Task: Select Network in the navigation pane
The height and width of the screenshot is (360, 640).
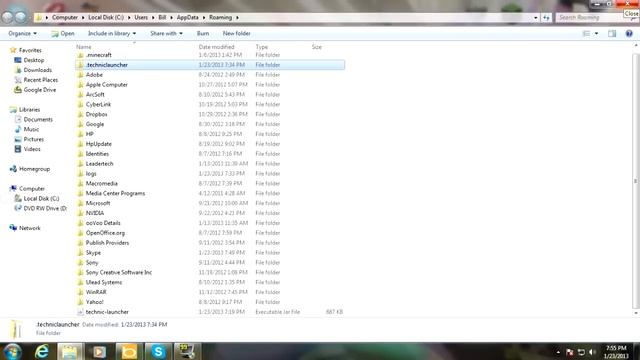Action: click(25, 228)
